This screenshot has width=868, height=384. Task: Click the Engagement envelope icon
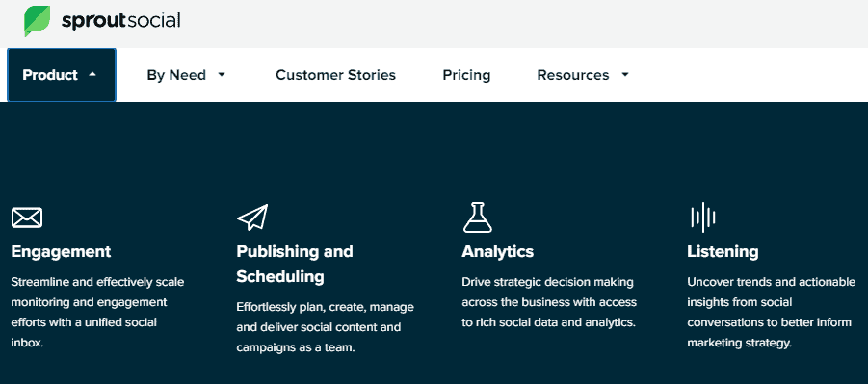point(27,218)
